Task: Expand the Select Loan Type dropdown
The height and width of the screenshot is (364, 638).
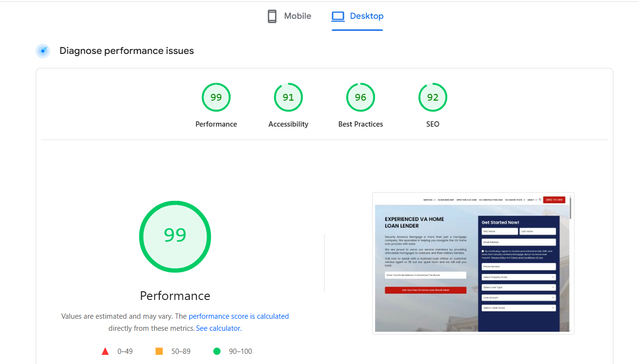Action: [519, 287]
